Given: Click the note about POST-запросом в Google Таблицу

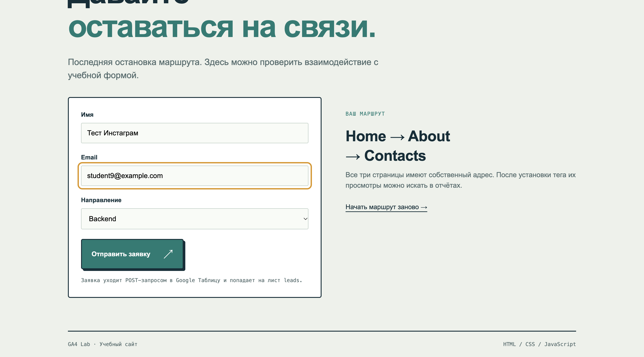Looking at the screenshot, I should [x=191, y=280].
